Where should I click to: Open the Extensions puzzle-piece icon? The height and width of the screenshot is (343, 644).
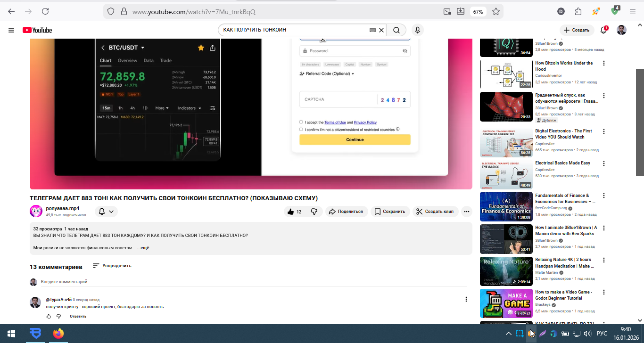click(578, 11)
